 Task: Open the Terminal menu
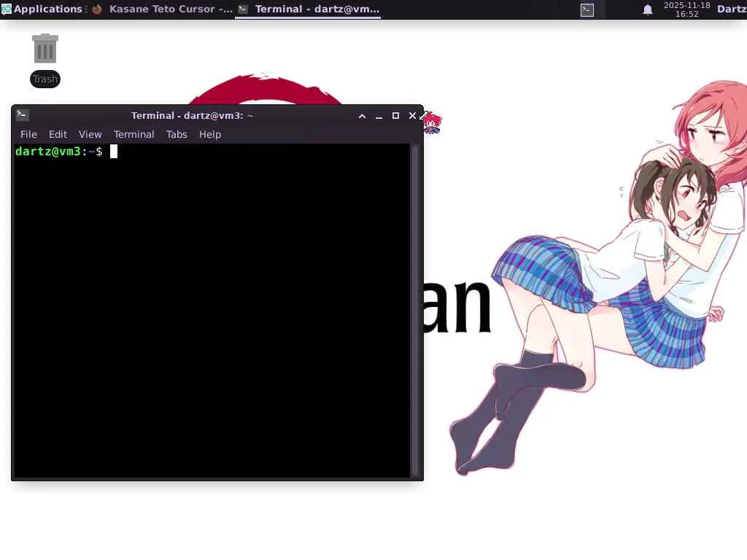[134, 134]
